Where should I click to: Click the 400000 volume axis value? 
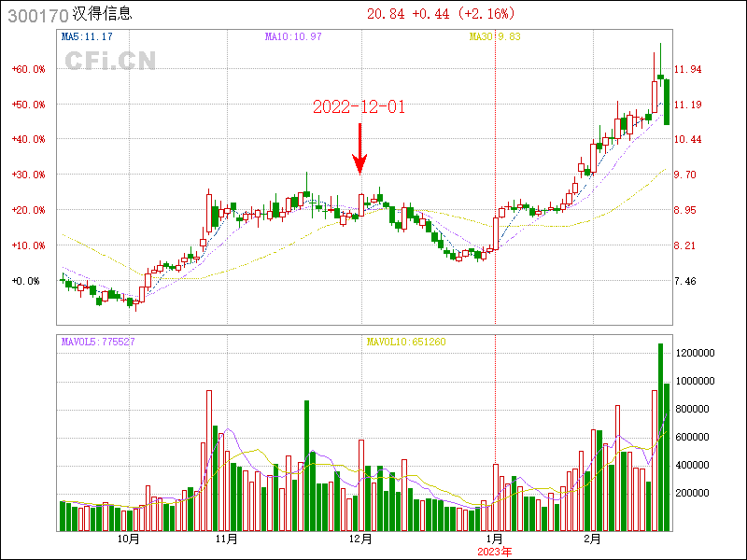(693, 465)
